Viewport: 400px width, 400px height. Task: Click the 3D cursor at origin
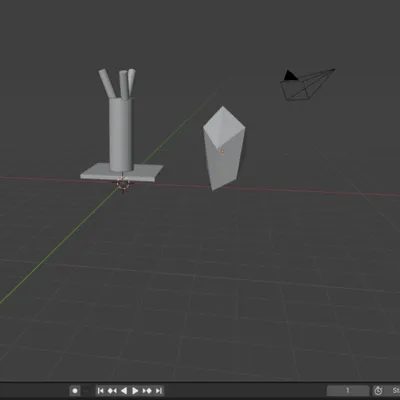pyautogui.click(x=123, y=183)
